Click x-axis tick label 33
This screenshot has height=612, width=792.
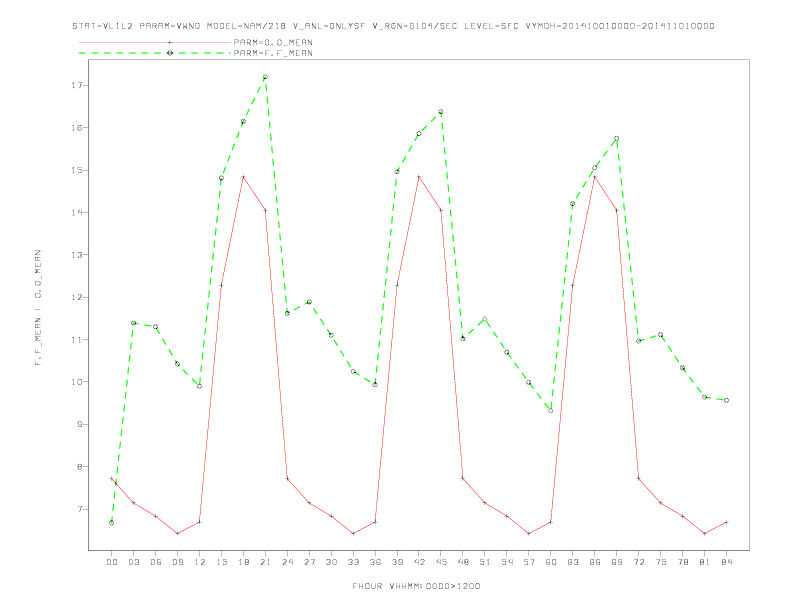353,562
